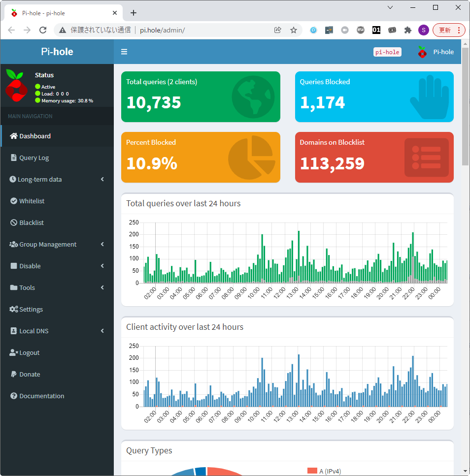This screenshot has width=470, height=476.
Task: Open the Query Log page
Action: (x=34, y=158)
